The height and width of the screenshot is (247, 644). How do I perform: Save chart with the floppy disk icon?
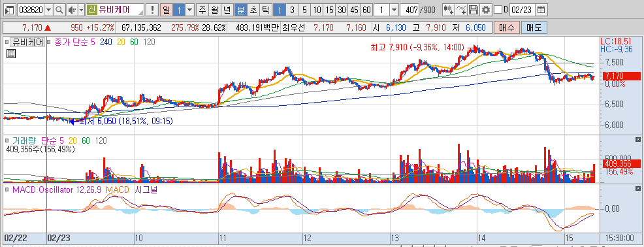coord(474,10)
